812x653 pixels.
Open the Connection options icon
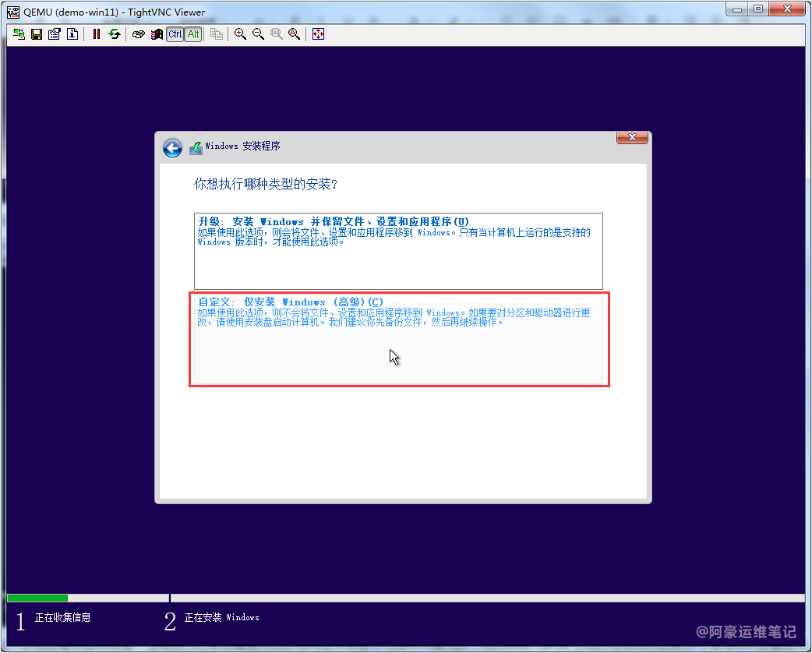coord(55,34)
